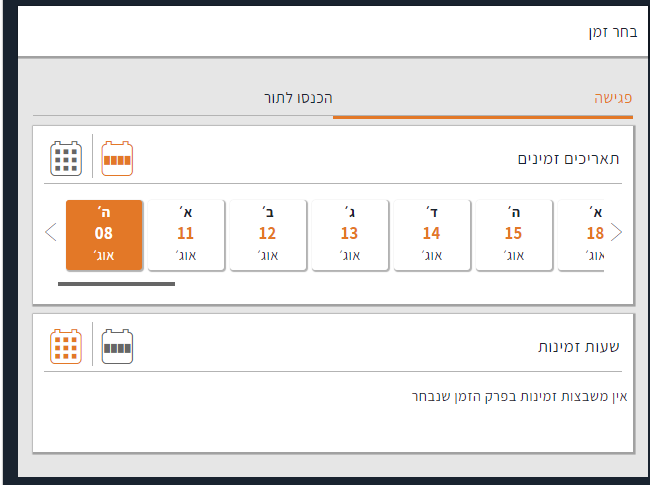The image size is (650, 485).
Task: Switch dates to week strip calendar view
Action: (x=117, y=158)
